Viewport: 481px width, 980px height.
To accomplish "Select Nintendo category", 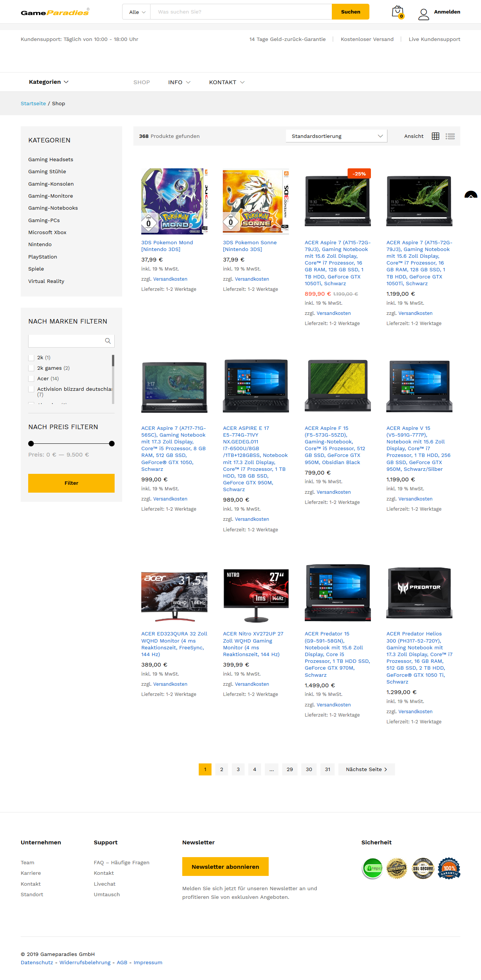I will pyautogui.click(x=40, y=245).
